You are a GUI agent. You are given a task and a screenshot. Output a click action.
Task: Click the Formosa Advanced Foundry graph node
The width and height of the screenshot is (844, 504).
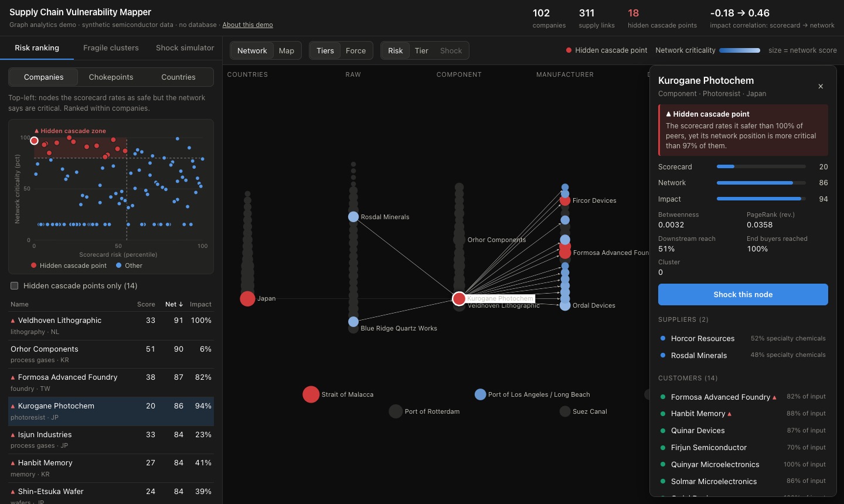click(x=565, y=253)
